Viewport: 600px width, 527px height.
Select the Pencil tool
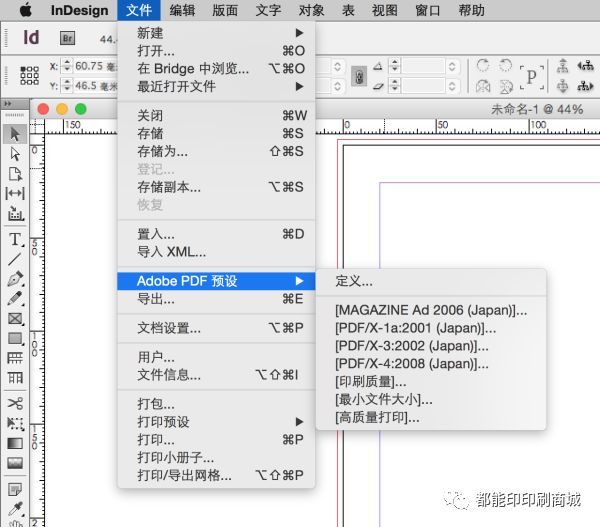[x=15, y=299]
